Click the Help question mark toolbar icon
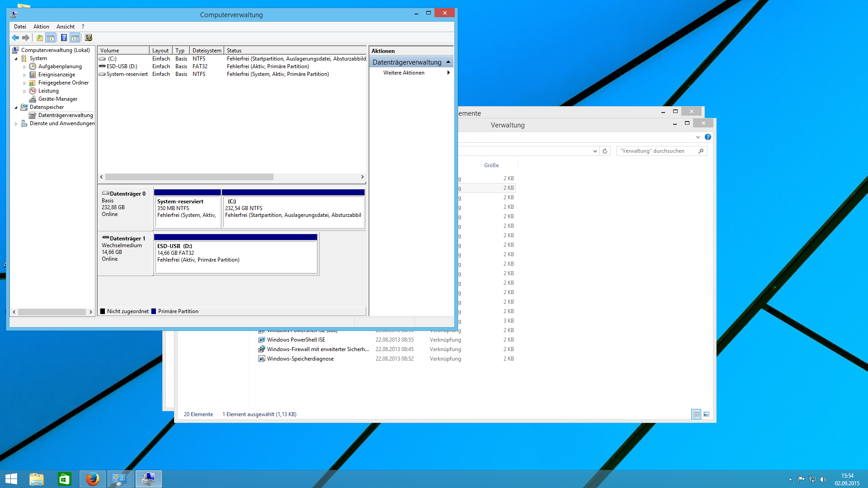Image resolution: width=868 pixels, height=488 pixels. click(64, 38)
